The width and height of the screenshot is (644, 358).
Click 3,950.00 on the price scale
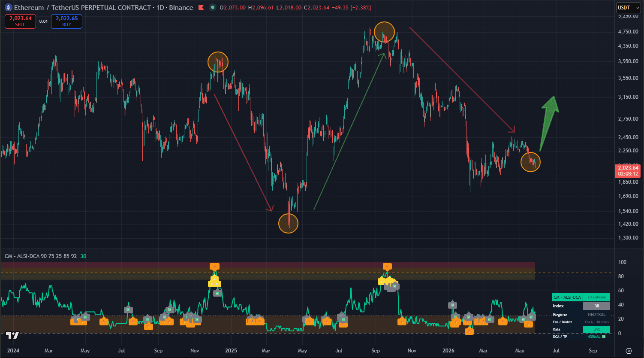pyautogui.click(x=627, y=61)
